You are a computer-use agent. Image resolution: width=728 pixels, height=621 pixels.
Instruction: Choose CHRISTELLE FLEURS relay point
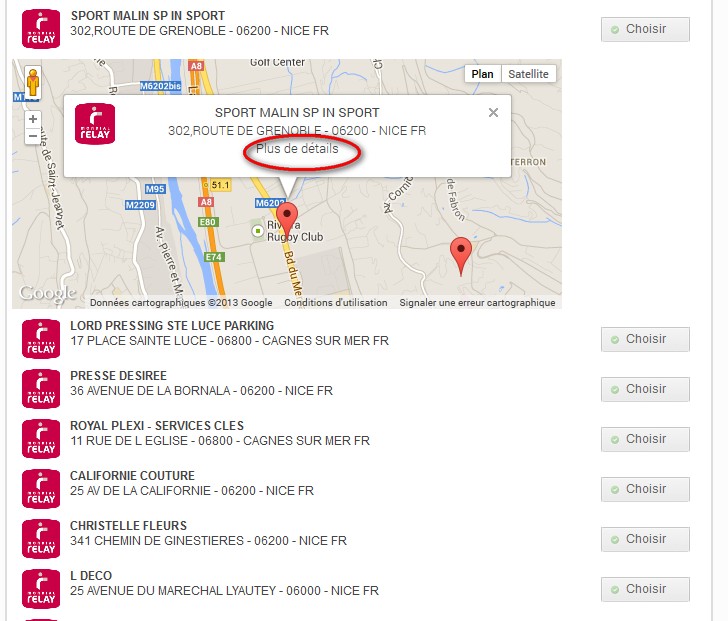pos(645,540)
